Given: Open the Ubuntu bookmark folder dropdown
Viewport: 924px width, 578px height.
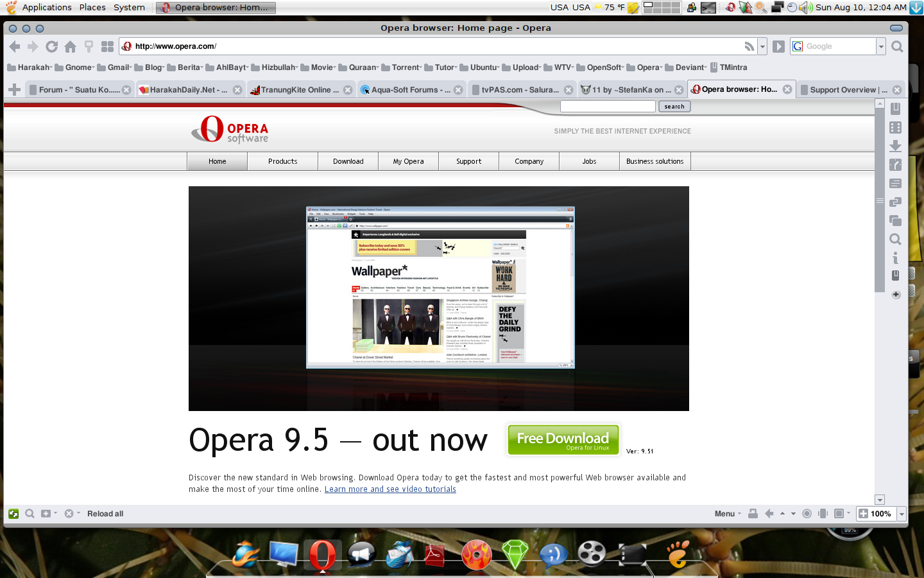Looking at the screenshot, I should 479,67.
